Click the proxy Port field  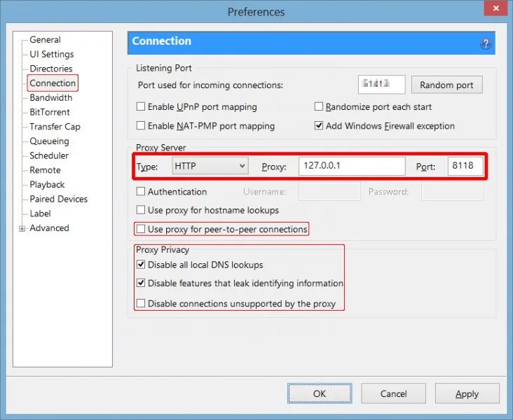point(465,166)
